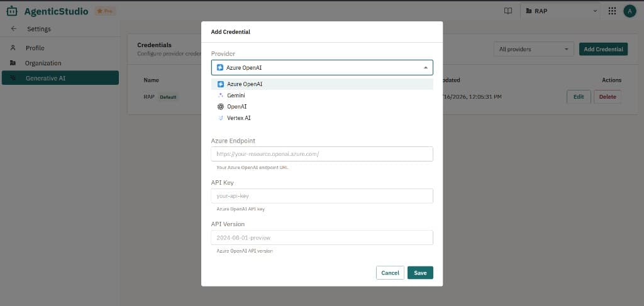
Task: Click the OpenAI logo icon in list
Action: 221,107
